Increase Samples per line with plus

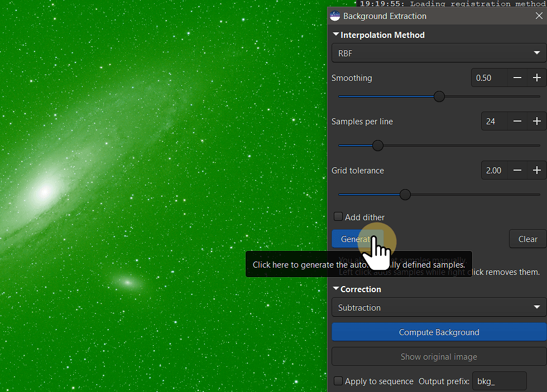(x=537, y=122)
